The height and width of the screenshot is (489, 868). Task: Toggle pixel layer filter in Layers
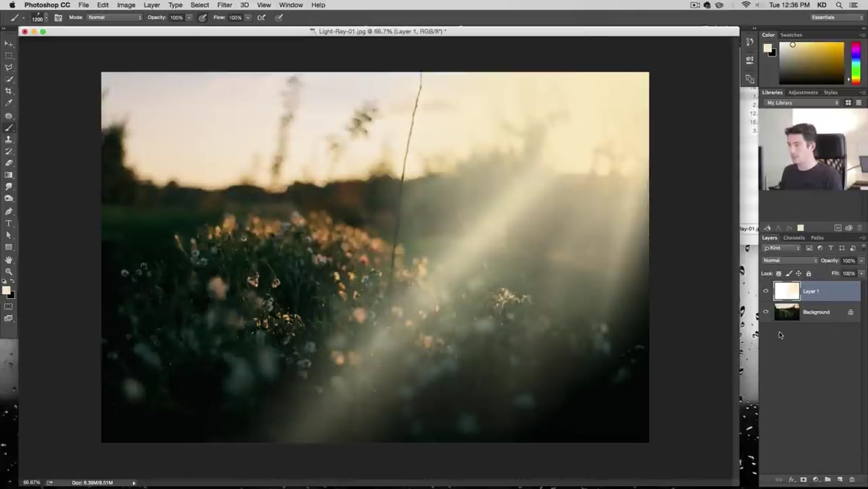[x=809, y=248]
